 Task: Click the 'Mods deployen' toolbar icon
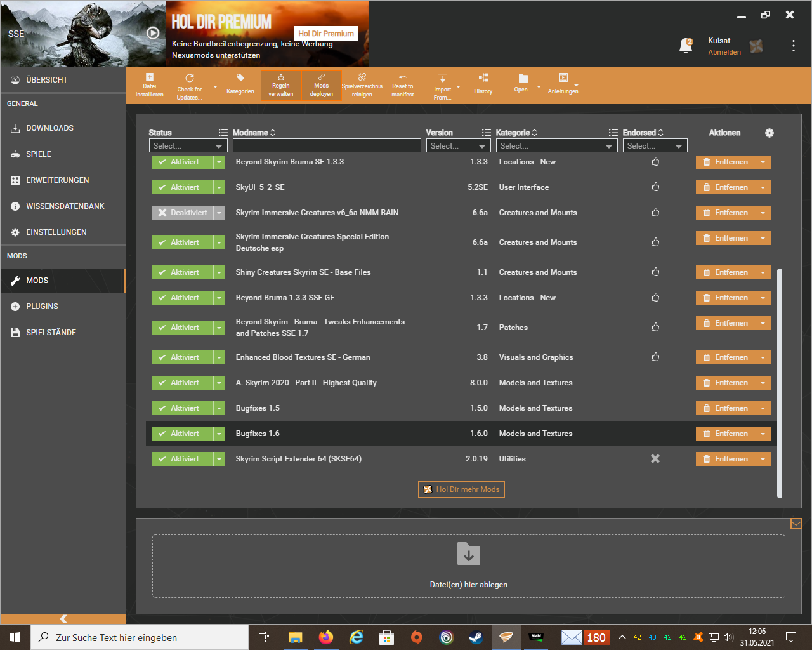pos(321,77)
